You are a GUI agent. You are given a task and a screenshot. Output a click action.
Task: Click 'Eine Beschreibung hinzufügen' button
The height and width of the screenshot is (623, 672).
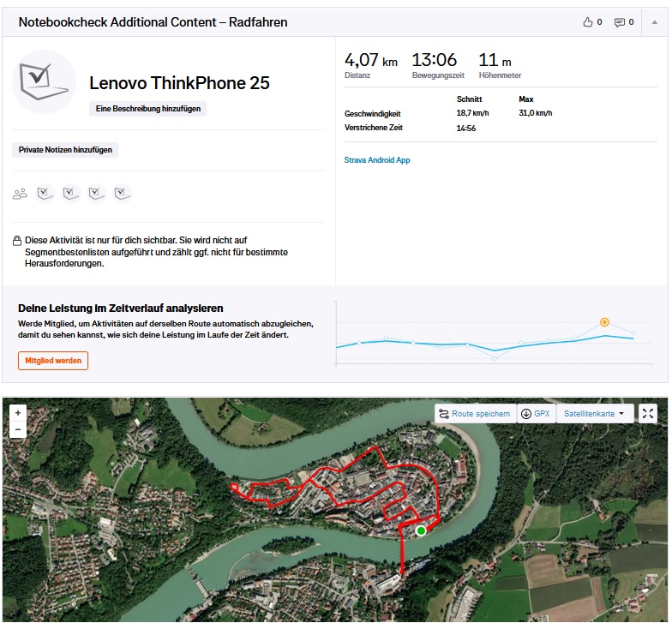coord(147,109)
